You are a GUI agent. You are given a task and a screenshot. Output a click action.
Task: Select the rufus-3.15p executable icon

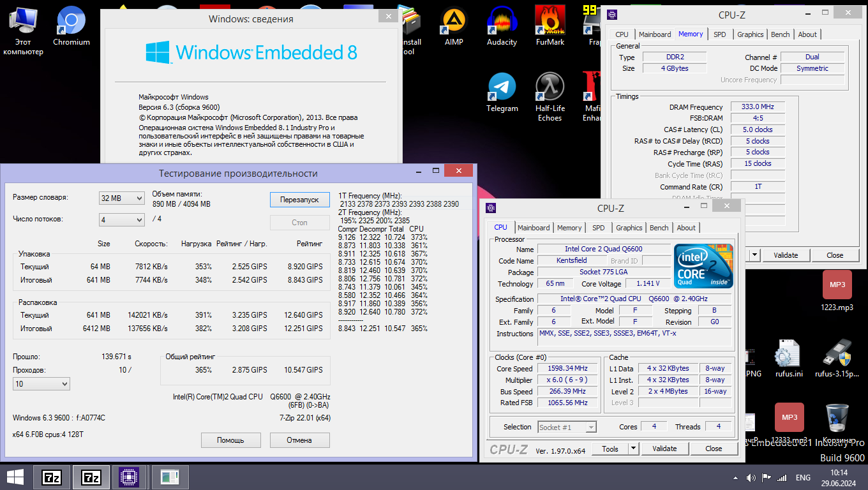837,358
